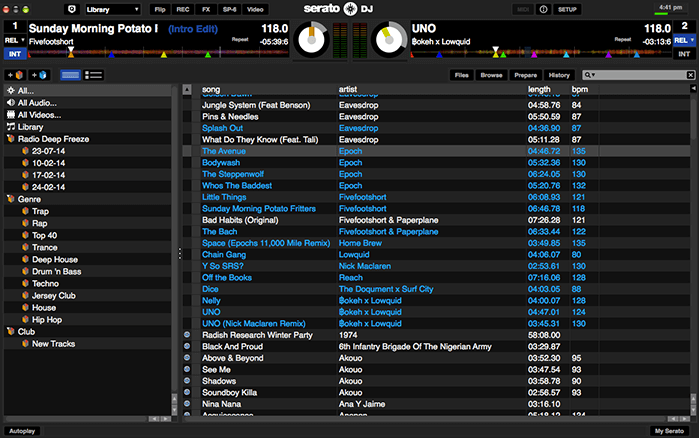Open the Browse panel tab

pyautogui.click(x=491, y=75)
